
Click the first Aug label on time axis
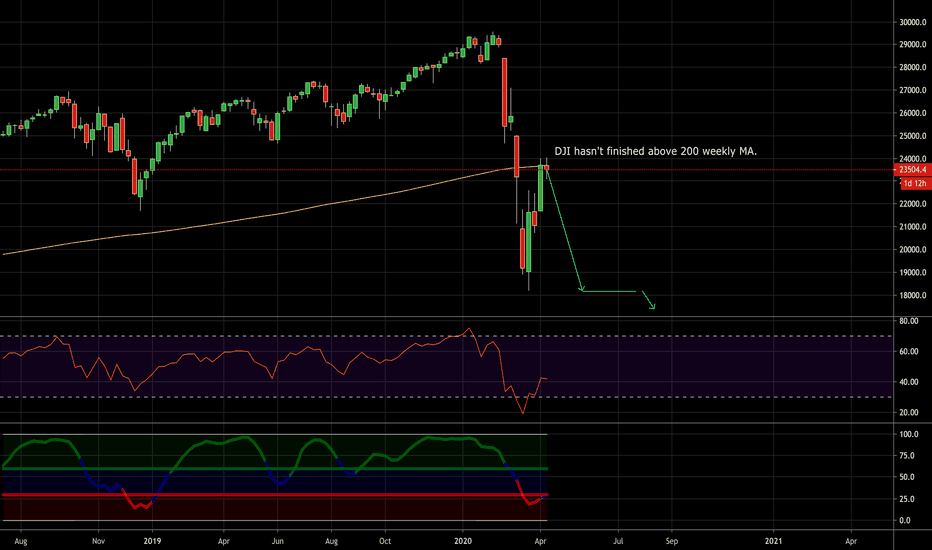coord(21,541)
